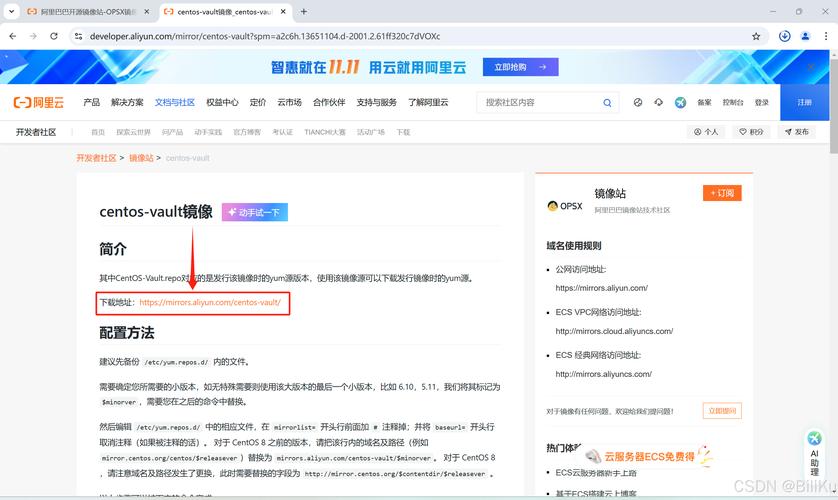Open site information icon in address bar
Image resolution: width=838 pixels, height=500 pixels.
[x=79, y=36]
